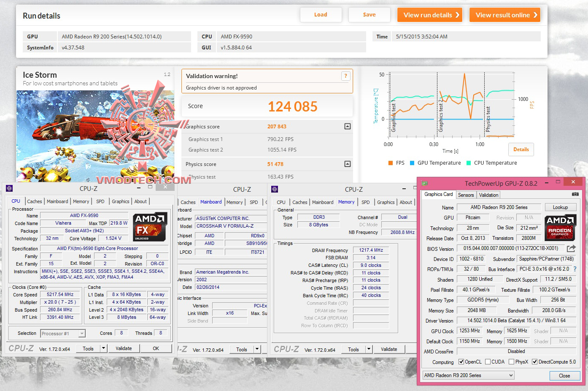The height and width of the screenshot is (391, 588).
Task: Uncheck the DirectCompute 5.0 checkbox
Action: click(534, 362)
